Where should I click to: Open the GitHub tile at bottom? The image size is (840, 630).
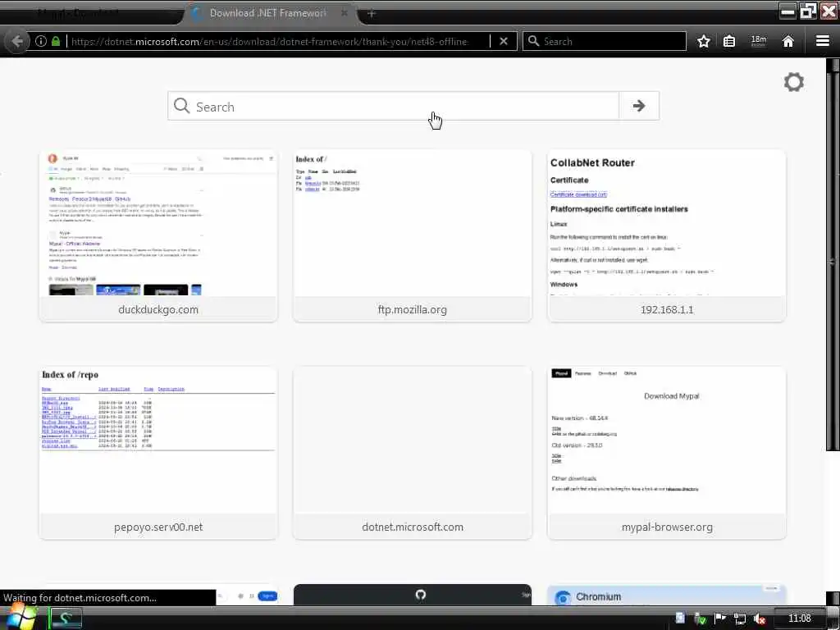click(413, 595)
